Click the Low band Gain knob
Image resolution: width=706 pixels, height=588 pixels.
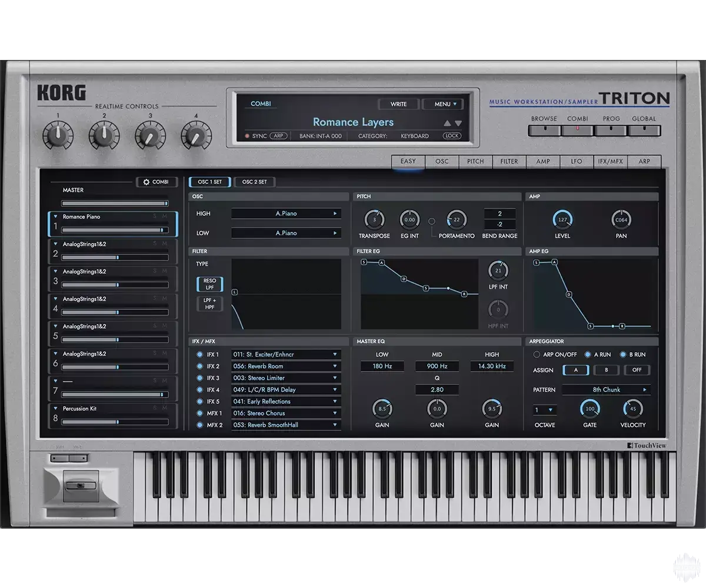(382, 409)
